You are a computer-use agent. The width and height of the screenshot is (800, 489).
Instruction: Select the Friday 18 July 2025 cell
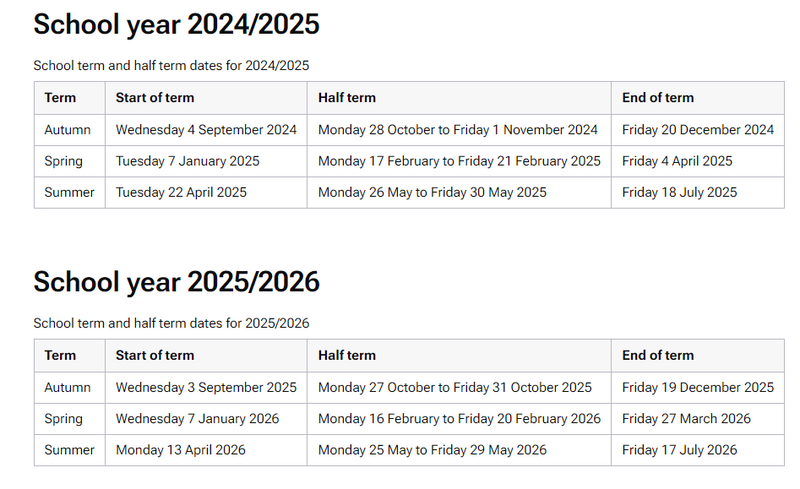[x=679, y=192]
